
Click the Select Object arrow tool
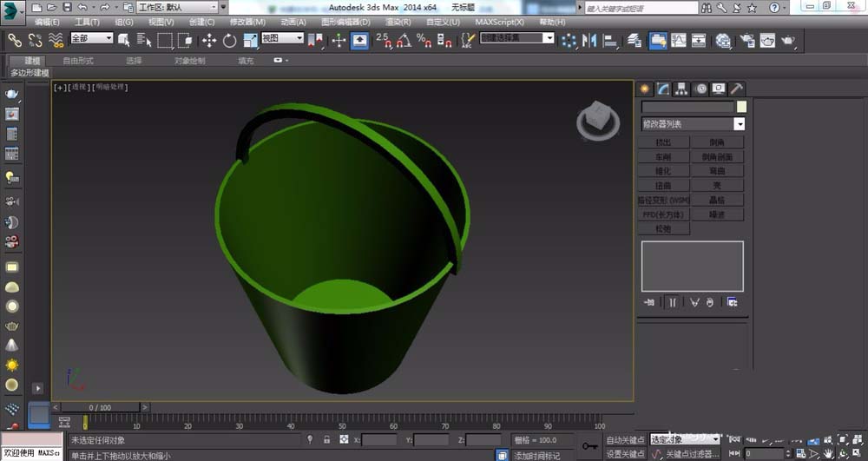(123, 40)
